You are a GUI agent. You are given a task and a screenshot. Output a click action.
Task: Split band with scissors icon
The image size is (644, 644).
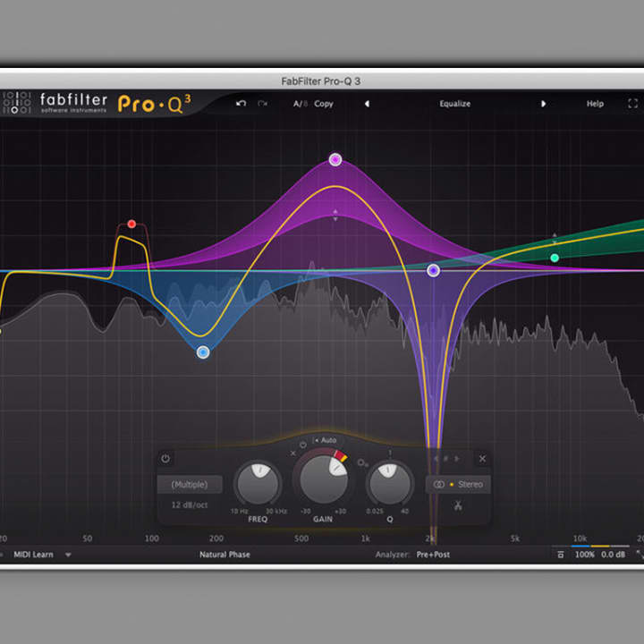coord(458,505)
